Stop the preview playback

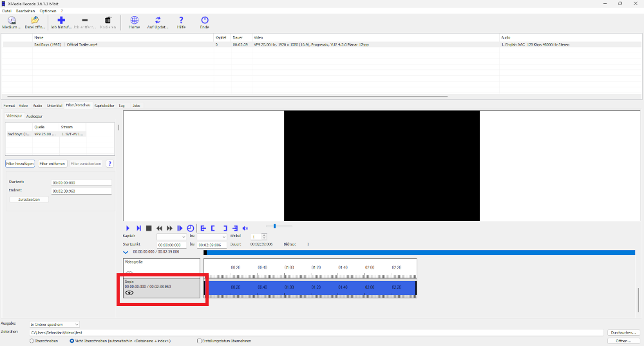click(x=149, y=228)
